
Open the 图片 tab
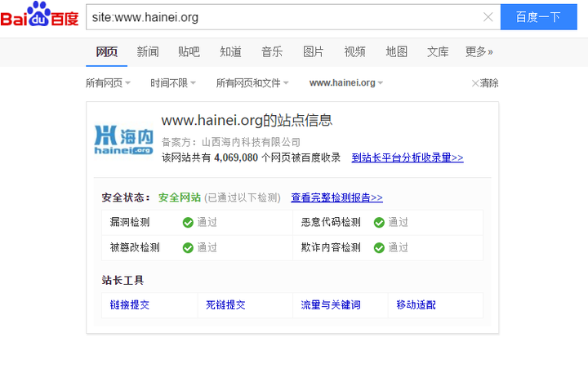point(314,51)
